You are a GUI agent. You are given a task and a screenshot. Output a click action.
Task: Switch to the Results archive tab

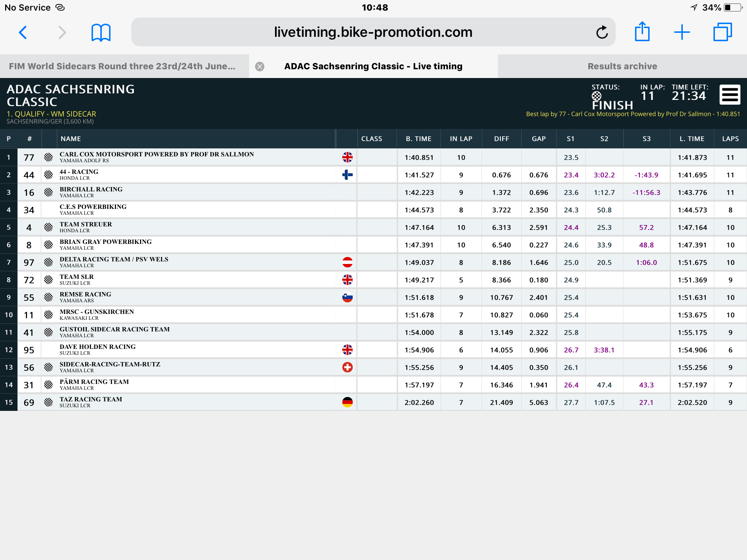pyautogui.click(x=622, y=66)
